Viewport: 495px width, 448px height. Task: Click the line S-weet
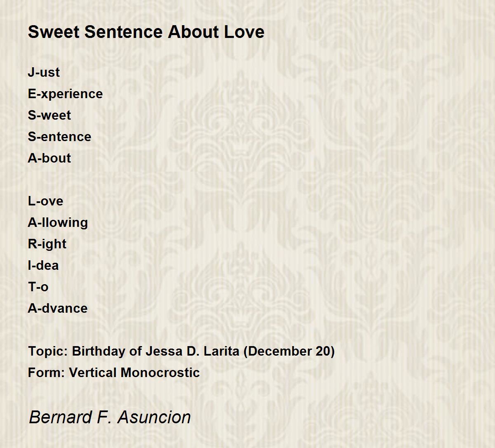[49, 115]
